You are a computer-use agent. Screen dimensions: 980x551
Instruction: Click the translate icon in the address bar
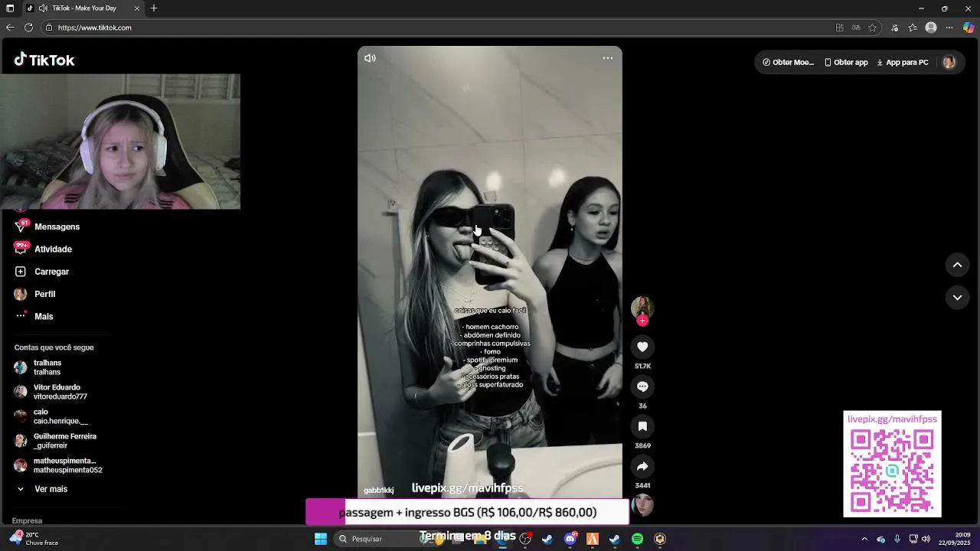tap(856, 28)
